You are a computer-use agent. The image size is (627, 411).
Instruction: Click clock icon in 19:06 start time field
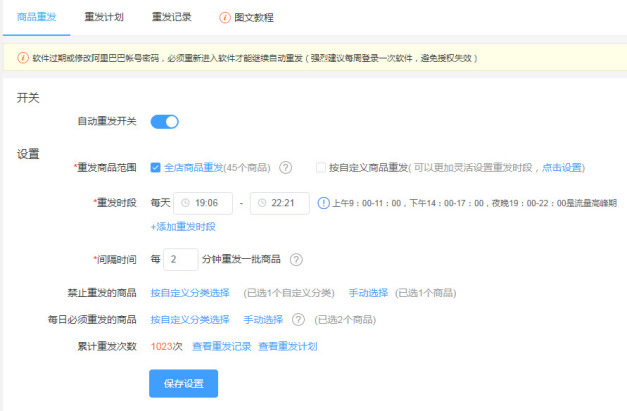[x=187, y=203]
